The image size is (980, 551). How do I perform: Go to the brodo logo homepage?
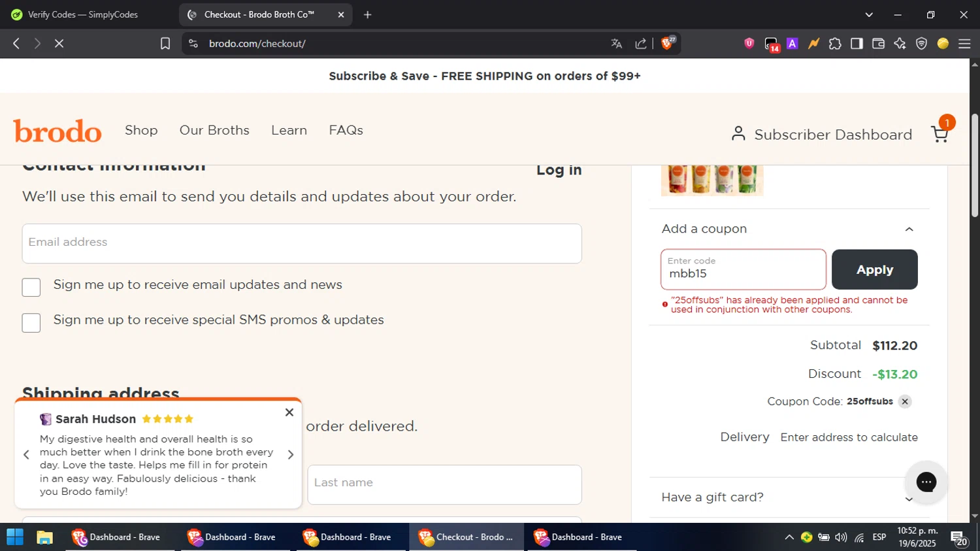57,131
